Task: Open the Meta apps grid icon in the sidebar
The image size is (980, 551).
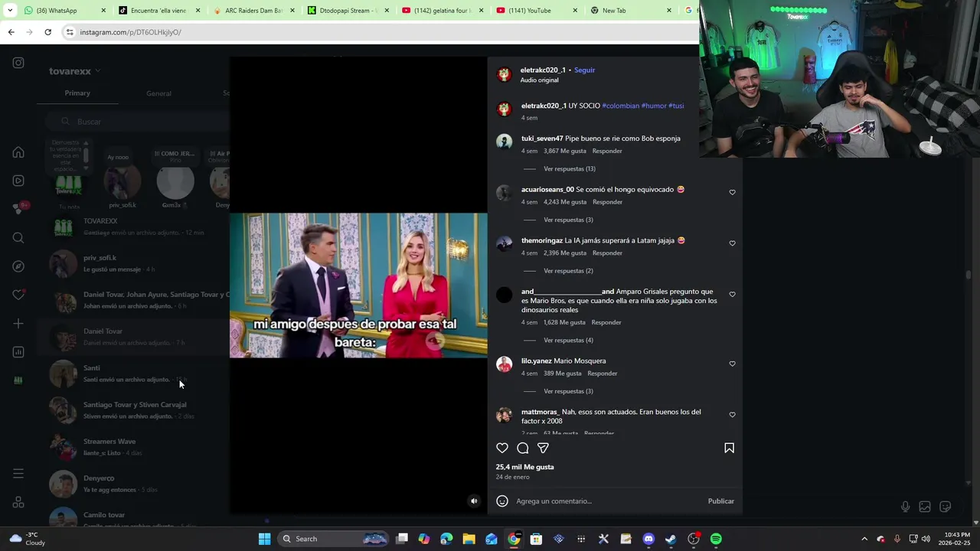Action: (18, 503)
